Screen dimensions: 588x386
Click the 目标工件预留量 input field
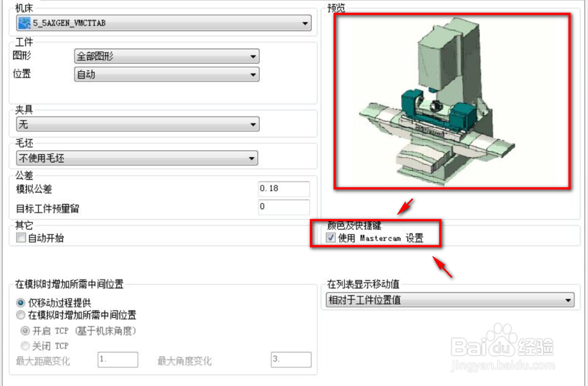tap(284, 207)
